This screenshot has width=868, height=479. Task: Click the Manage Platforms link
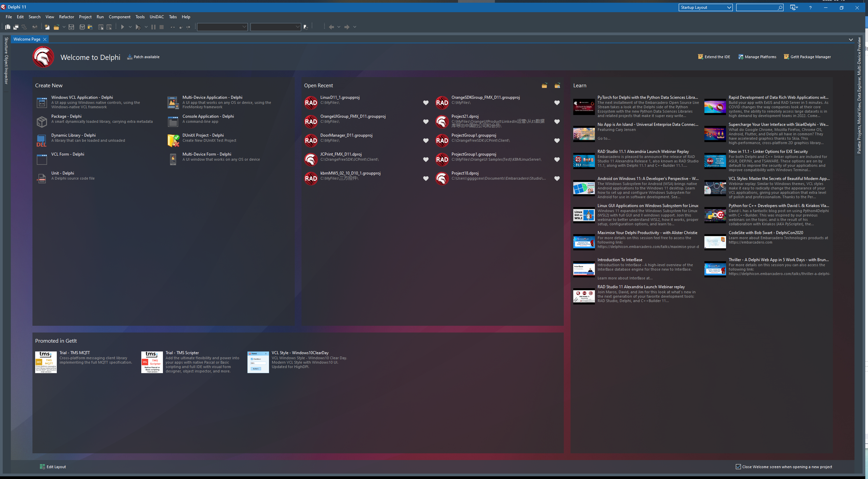[x=757, y=57]
